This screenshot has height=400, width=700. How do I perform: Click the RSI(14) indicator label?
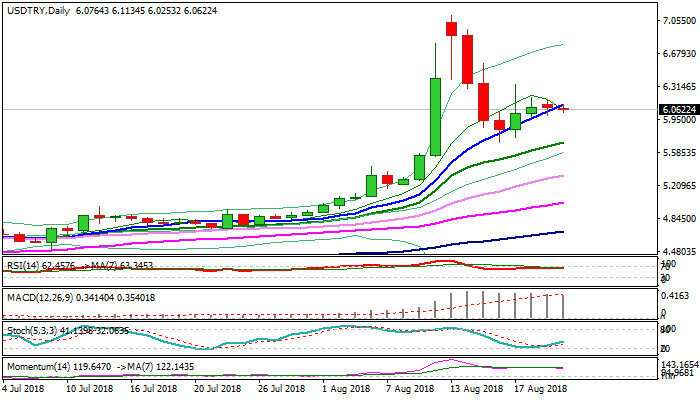[23, 265]
